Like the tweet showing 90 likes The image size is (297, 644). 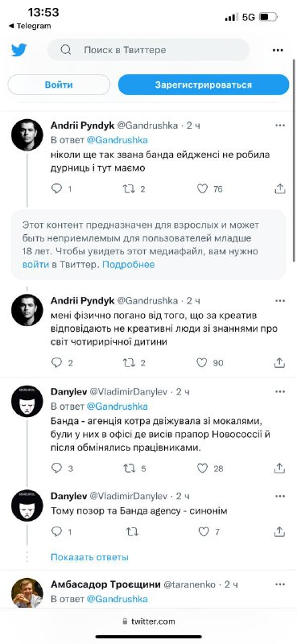(202, 363)
